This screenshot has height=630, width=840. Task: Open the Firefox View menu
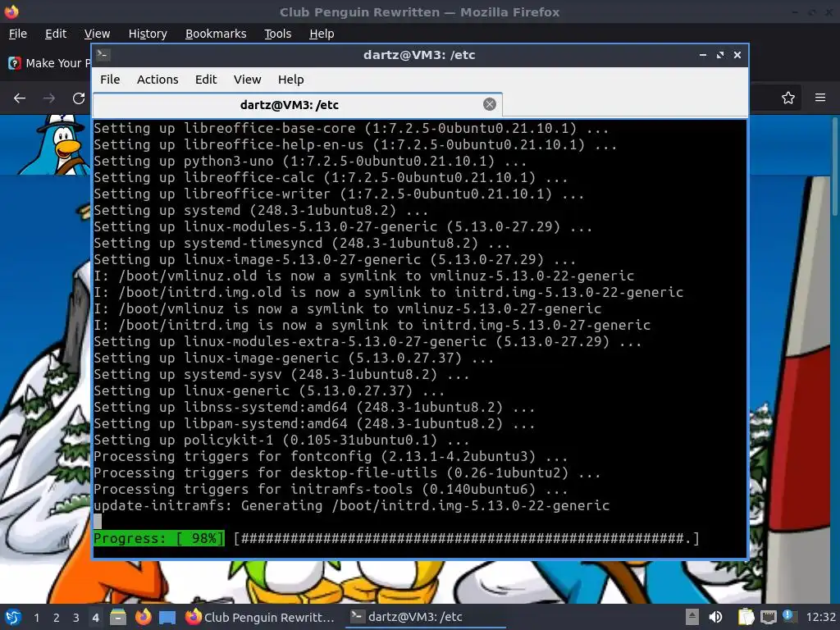click(x=97, y=34)
